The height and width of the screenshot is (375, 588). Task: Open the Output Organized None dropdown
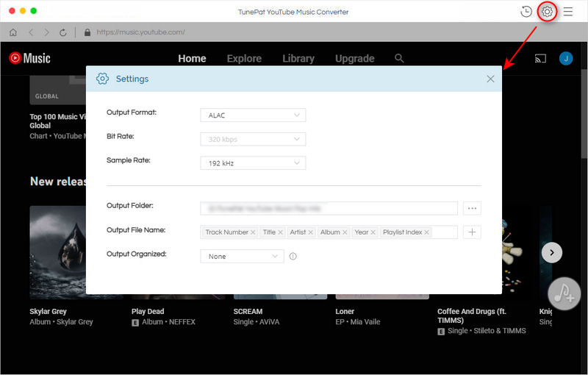pos(242,256)
